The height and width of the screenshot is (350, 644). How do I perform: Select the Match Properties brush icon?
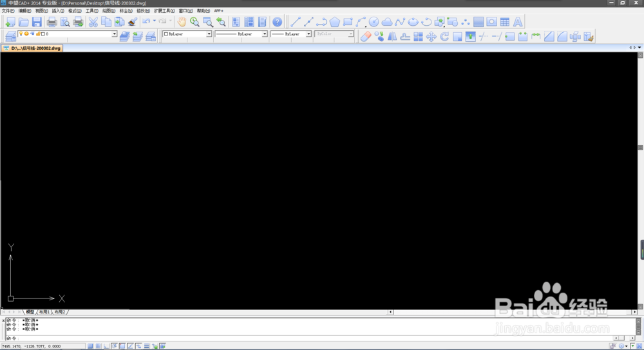(132, 22)
